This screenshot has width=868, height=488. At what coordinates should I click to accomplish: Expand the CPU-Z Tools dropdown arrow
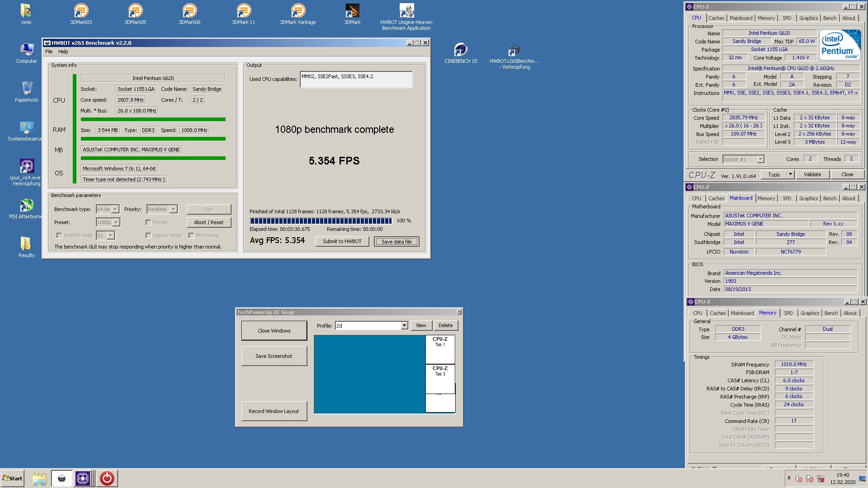coord(790,174)
